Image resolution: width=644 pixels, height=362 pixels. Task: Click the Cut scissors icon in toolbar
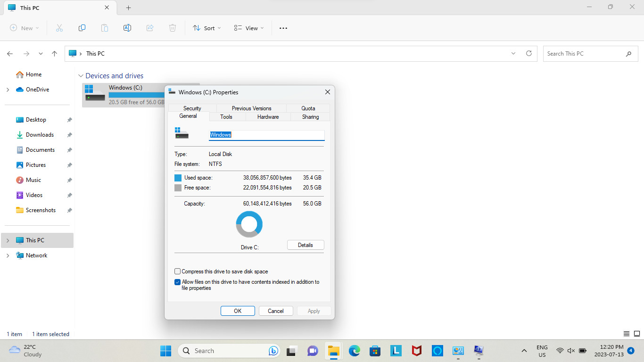coord(59,28)
